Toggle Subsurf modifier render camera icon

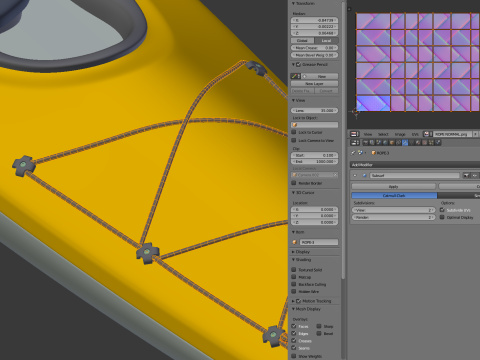466,175
